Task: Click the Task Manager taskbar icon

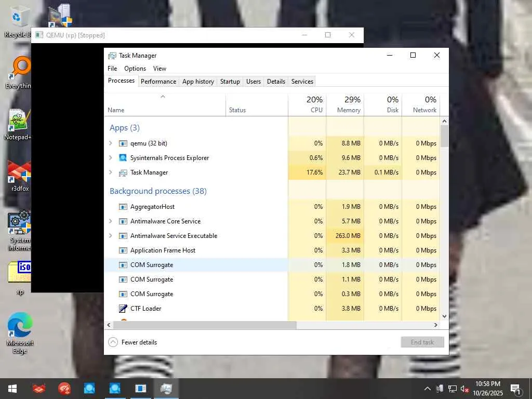Action: pos(166,389)
